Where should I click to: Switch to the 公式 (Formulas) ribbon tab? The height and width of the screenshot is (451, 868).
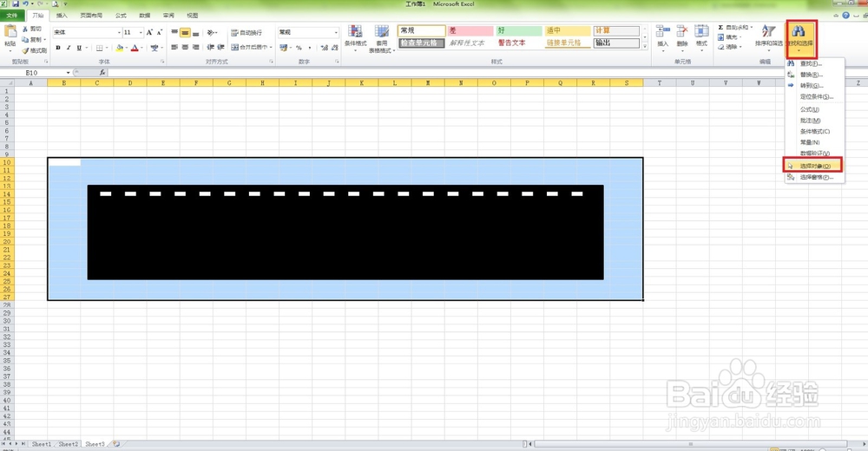click(121, 16)
